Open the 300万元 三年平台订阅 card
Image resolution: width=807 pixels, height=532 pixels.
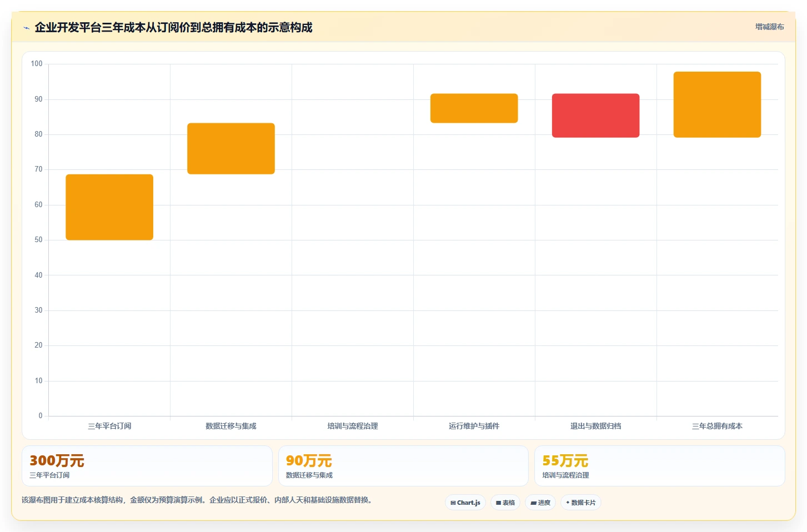pyautogui.click(x=147, y=466)
